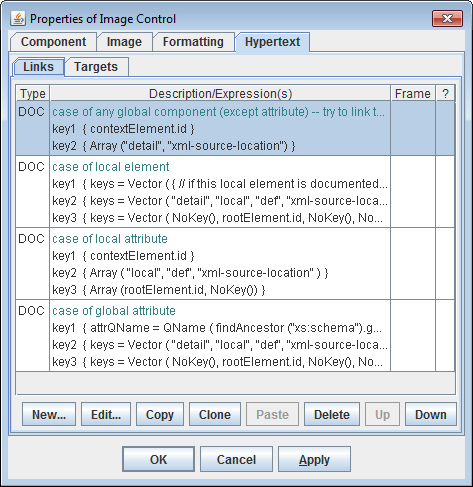Screen dimensions: 473x487
Task: Click the ? column header
Action: [x=445, y=93]
